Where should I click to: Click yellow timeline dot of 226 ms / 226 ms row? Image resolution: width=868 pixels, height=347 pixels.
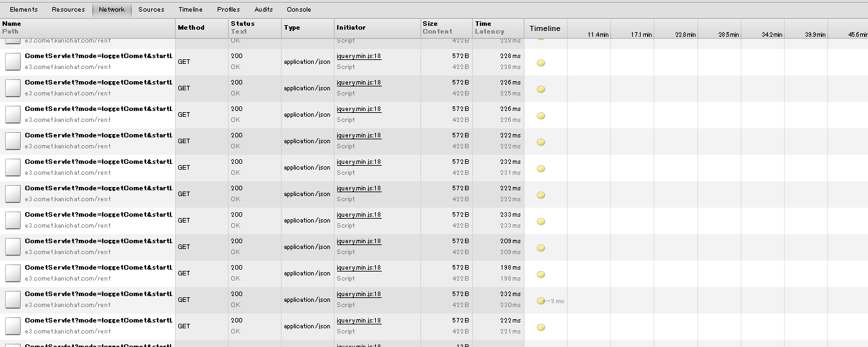(541, 115)
